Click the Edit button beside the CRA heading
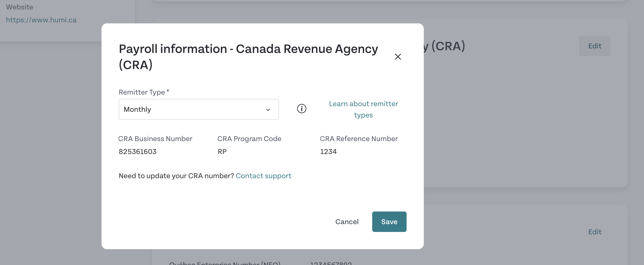This screenshot has height=265, width=644. point(595,46)
